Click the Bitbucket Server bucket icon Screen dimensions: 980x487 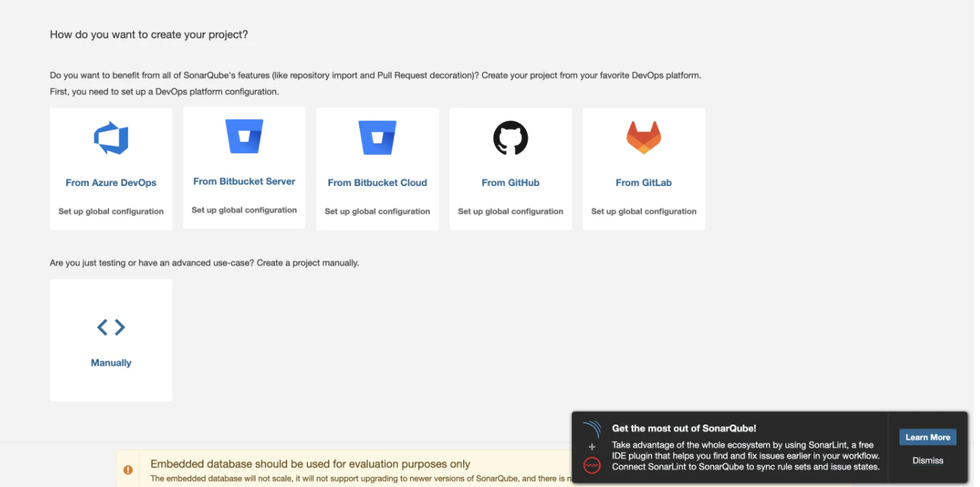tap(244, 137)
